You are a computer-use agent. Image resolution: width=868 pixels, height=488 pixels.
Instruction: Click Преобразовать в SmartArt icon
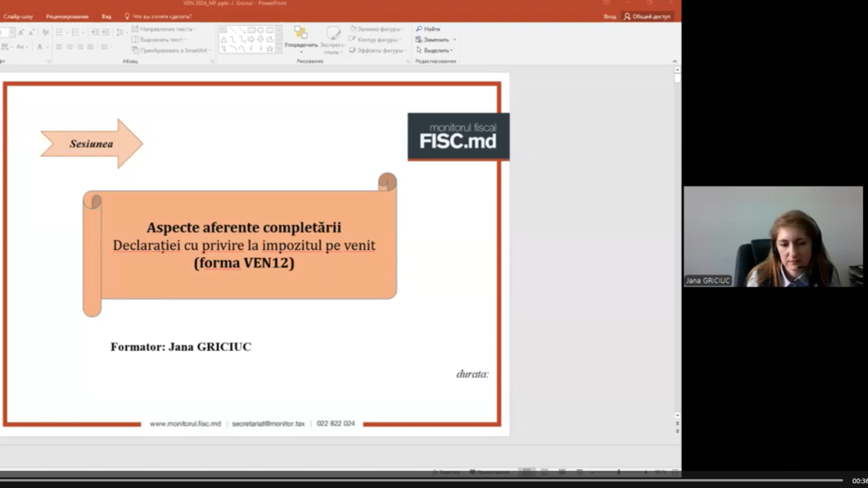pos(135,50)
